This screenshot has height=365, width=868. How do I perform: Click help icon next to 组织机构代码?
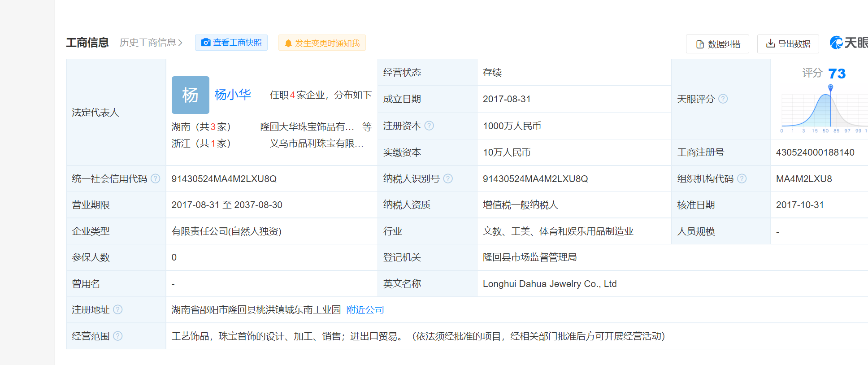742,178
